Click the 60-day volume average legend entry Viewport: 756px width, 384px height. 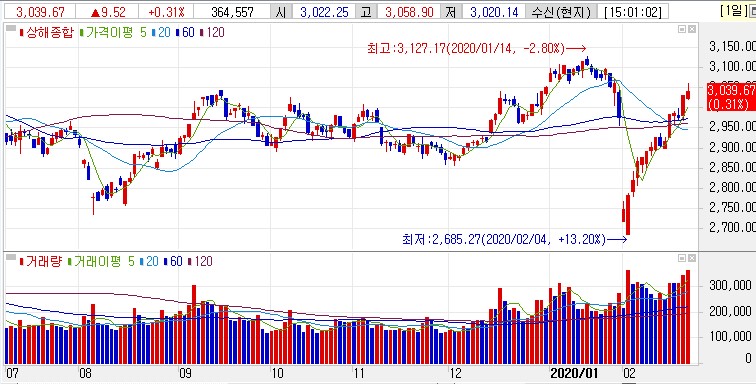click(176, 261)
